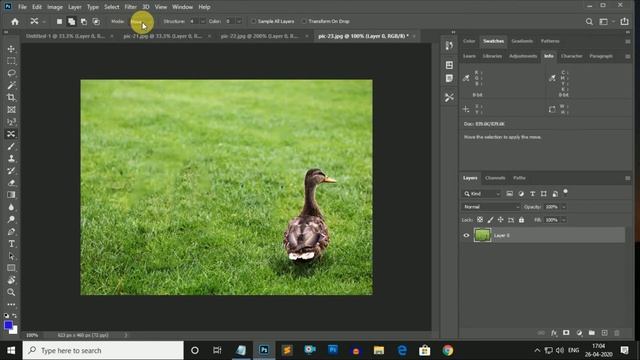
Task: Select the Gradient tool
Action: point(11,195)
